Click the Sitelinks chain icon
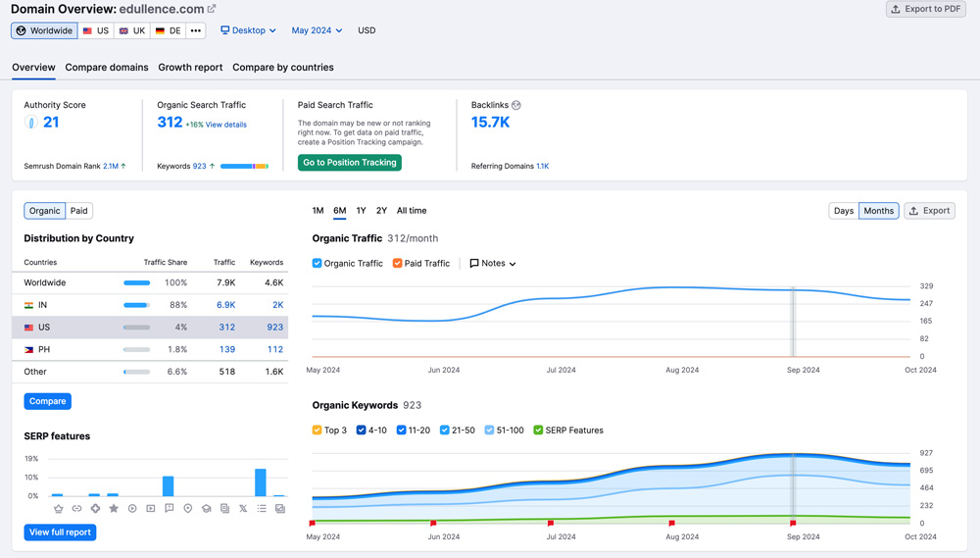This screenshot has height=558, width=980. tap(76, 509)
